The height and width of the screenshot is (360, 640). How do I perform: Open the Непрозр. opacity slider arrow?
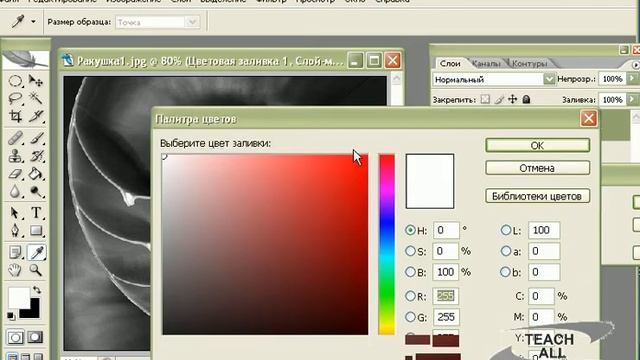pyautogui.click(x=632, y=78)
